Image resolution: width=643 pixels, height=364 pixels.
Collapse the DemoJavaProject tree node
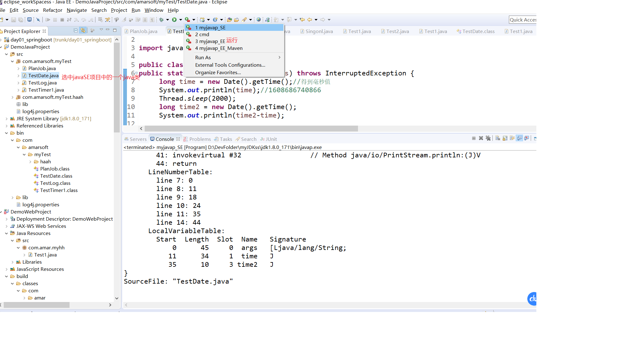click(2, 47)
